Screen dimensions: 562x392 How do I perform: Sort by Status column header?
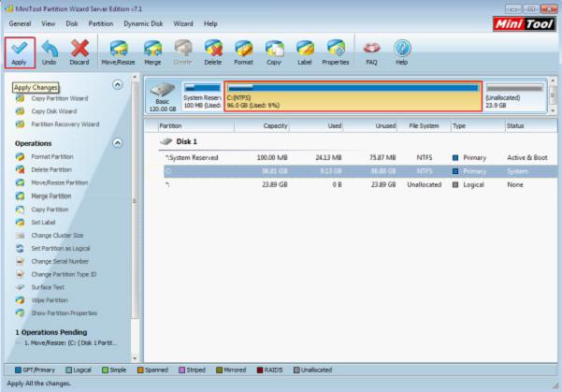[531, 126]
